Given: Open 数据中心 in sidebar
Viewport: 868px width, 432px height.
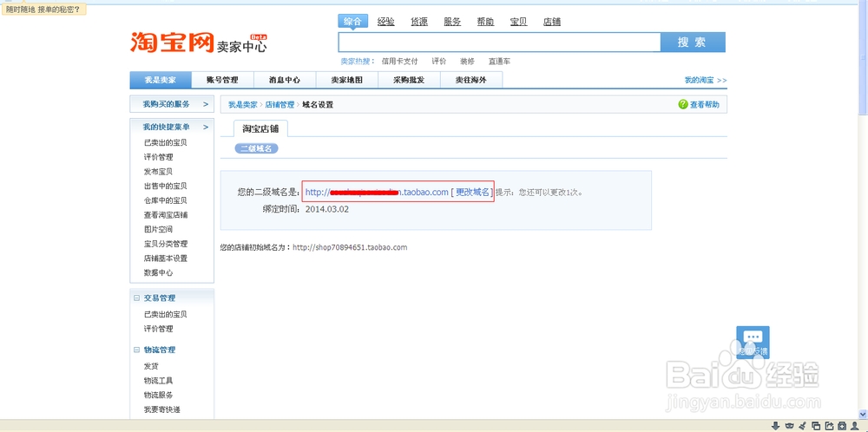Looking at the screenshot, I should pyautogui.click(x=158, y=272).
